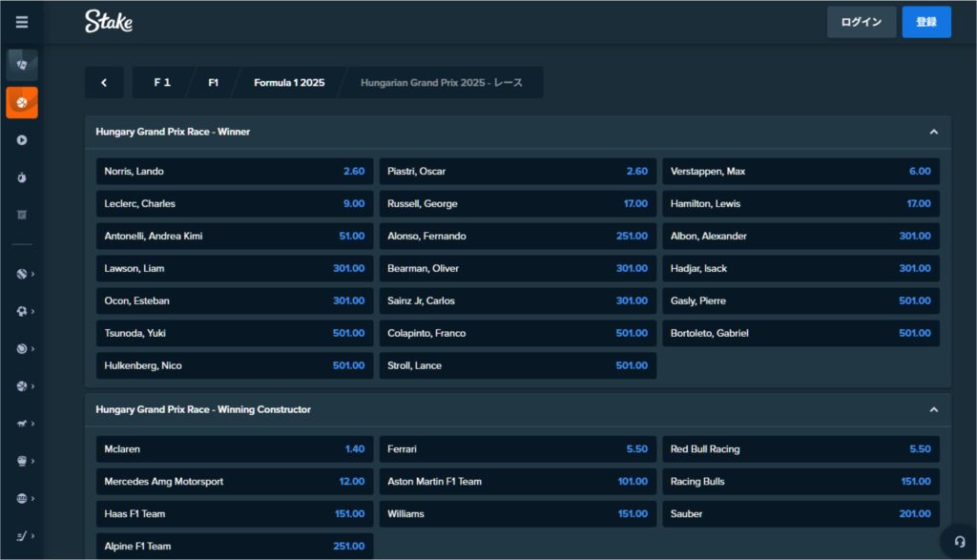Select the orange sports sidebar icon
This screenshot has width=977, height=560.
pos(22,103)
